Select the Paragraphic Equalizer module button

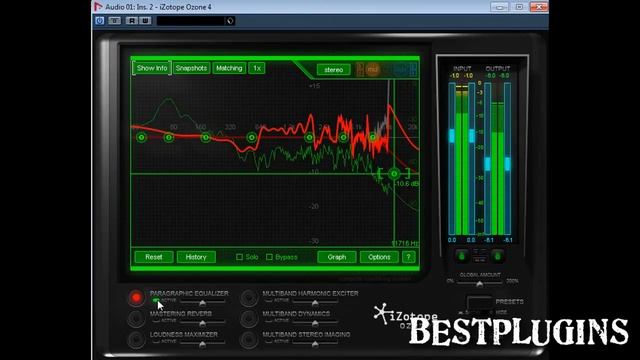pos(136,298)
